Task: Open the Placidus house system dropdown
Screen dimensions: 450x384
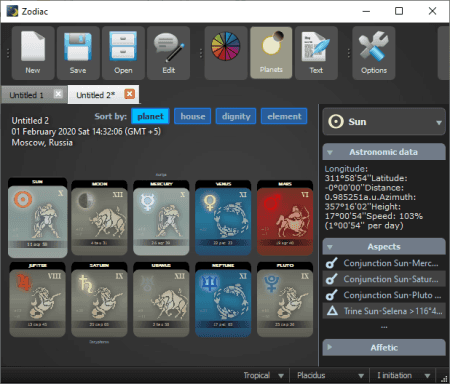Action: [x=330, y=375]
